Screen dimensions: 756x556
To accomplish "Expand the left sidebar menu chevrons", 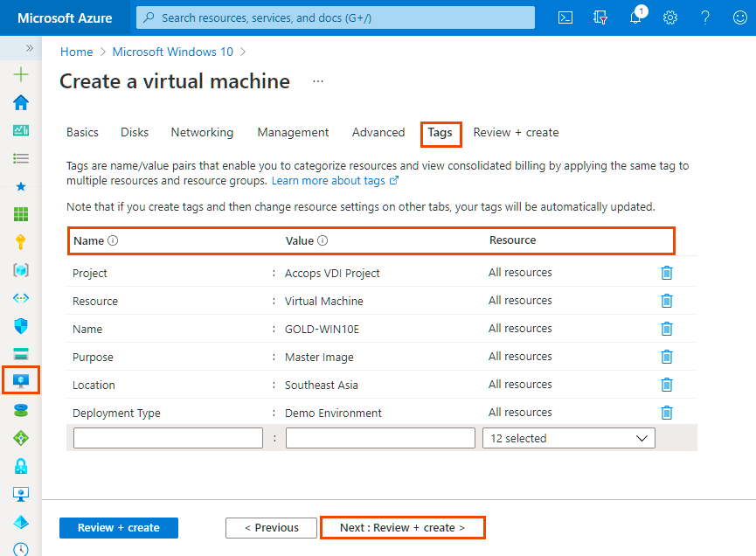I will (x=30, y=48).
